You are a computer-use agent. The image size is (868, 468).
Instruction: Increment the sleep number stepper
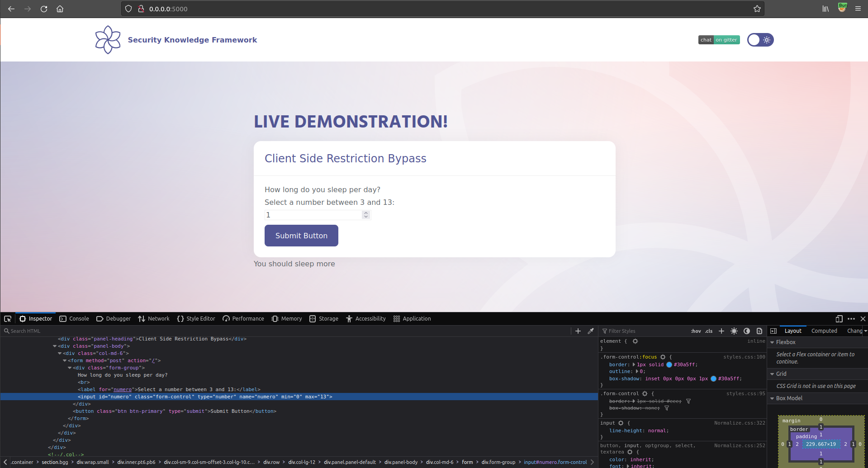click(366, 213)
